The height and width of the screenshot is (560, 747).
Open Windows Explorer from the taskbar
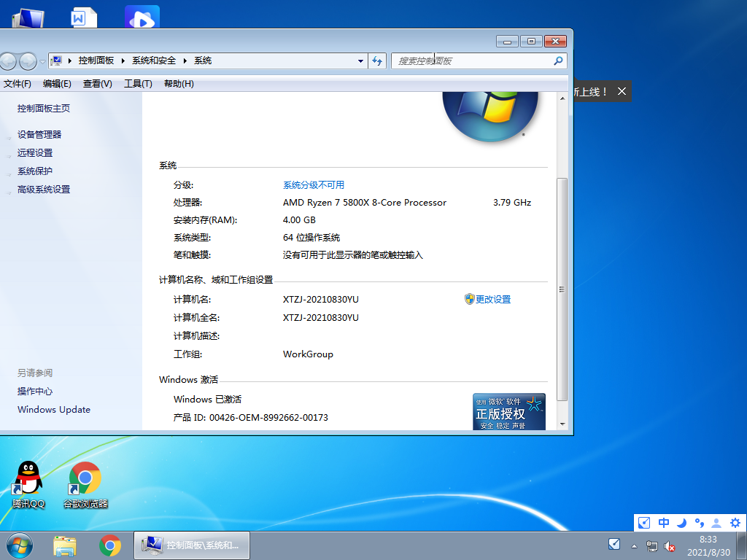point(65,545)
